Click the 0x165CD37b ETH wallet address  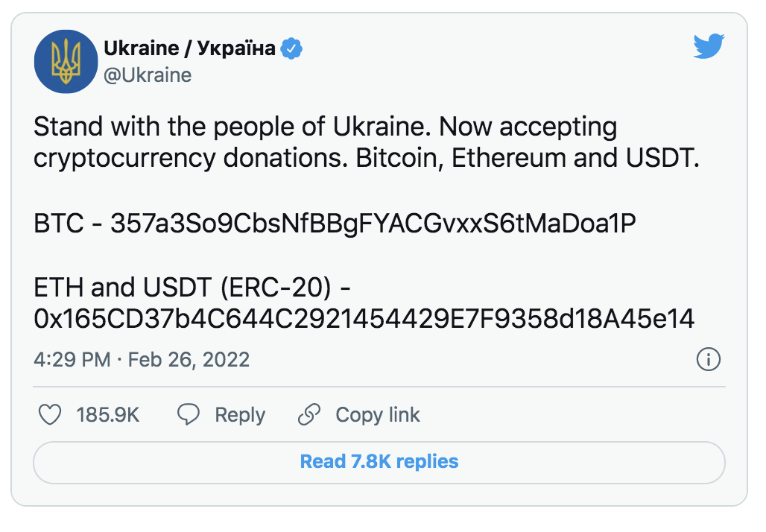pos(364,319)
